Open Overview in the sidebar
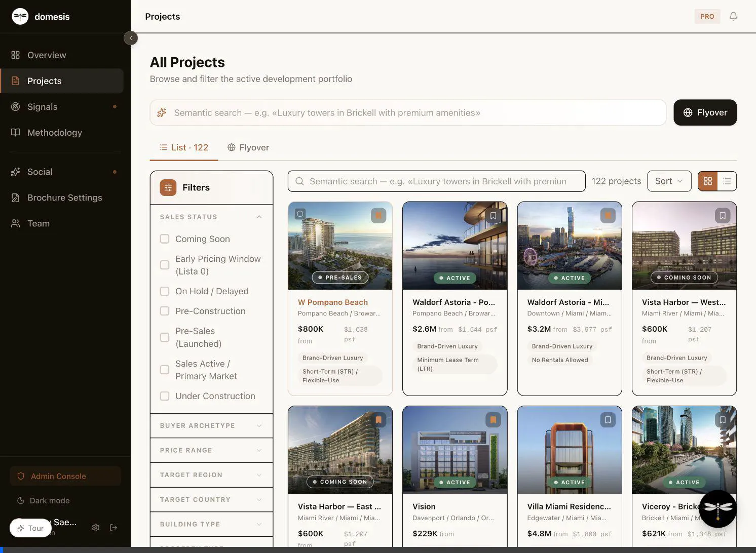 point(62,55)
